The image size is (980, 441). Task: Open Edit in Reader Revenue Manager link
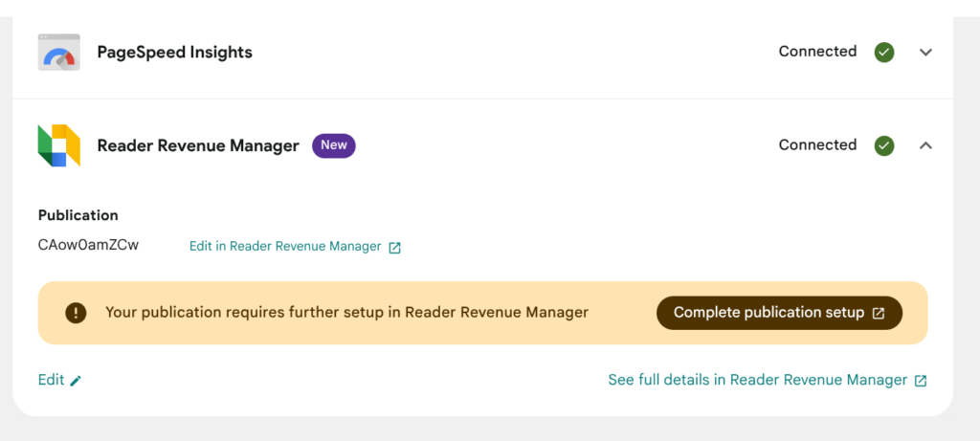click(x=295, y=247)
